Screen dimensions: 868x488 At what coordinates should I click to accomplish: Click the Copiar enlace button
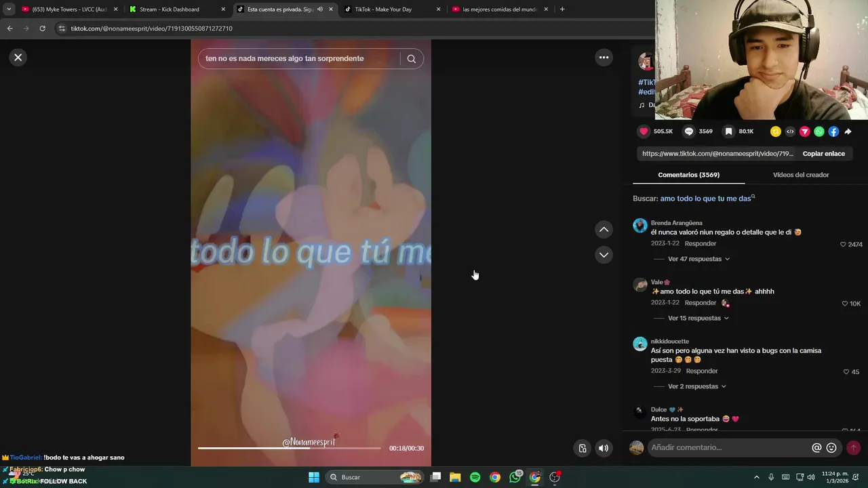click(823, 154)
